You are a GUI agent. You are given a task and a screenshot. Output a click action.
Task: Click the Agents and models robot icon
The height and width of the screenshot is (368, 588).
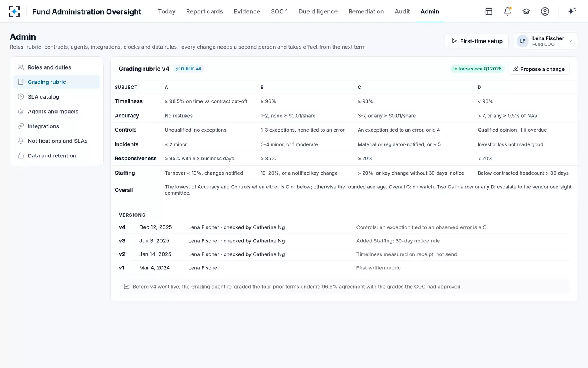(21, 111)
